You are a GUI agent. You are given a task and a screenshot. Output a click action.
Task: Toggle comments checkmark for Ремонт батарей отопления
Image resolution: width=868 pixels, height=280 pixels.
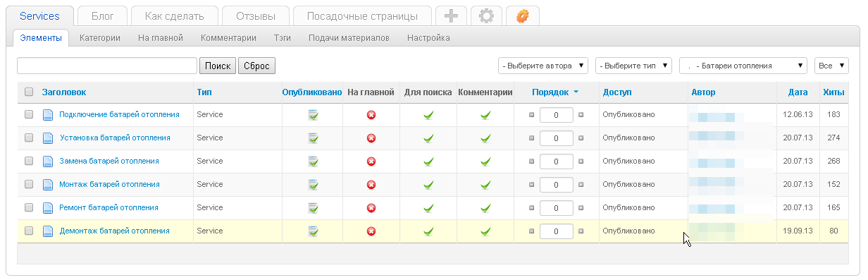[485, 208]
